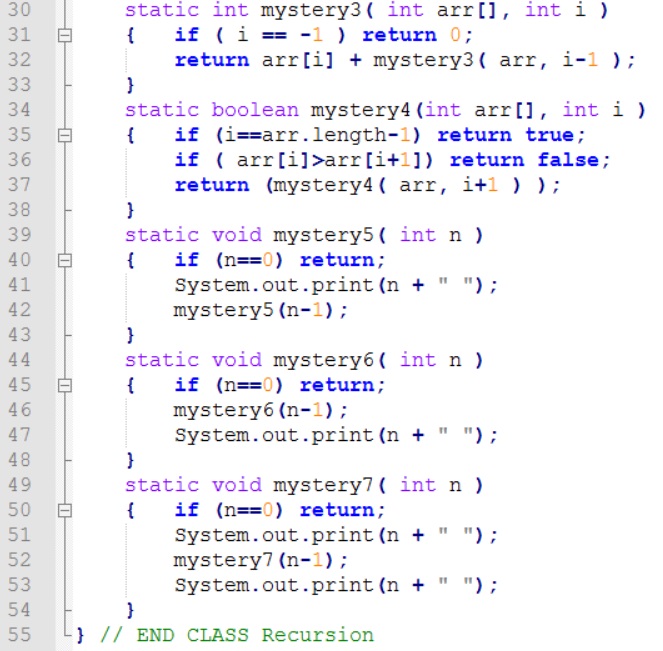Image resolution: width=663 pixels, height=651 pixels.
Task: Click the recursive mystery3 call on line 32
Action: (x=504, y=60)
